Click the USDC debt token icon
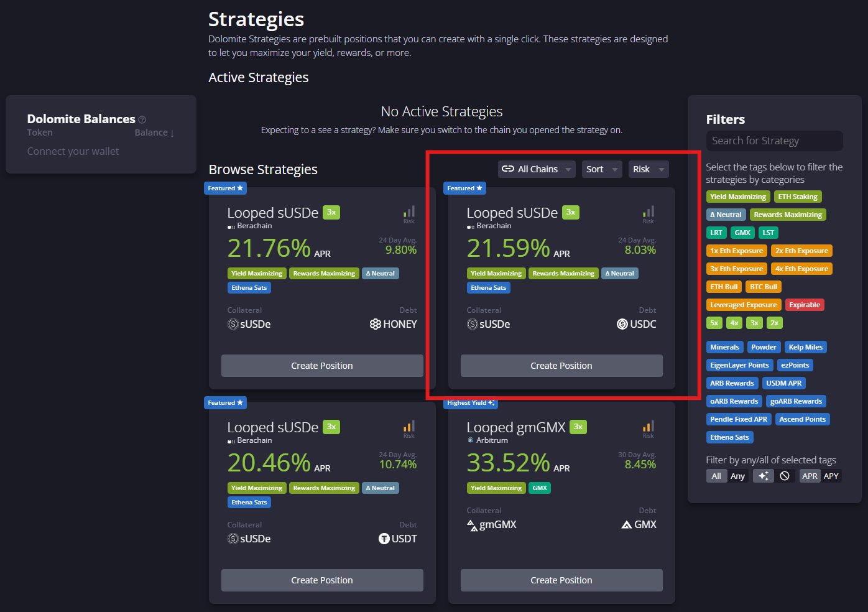Viewport: 868px width, 612px height. coord(622,324)
